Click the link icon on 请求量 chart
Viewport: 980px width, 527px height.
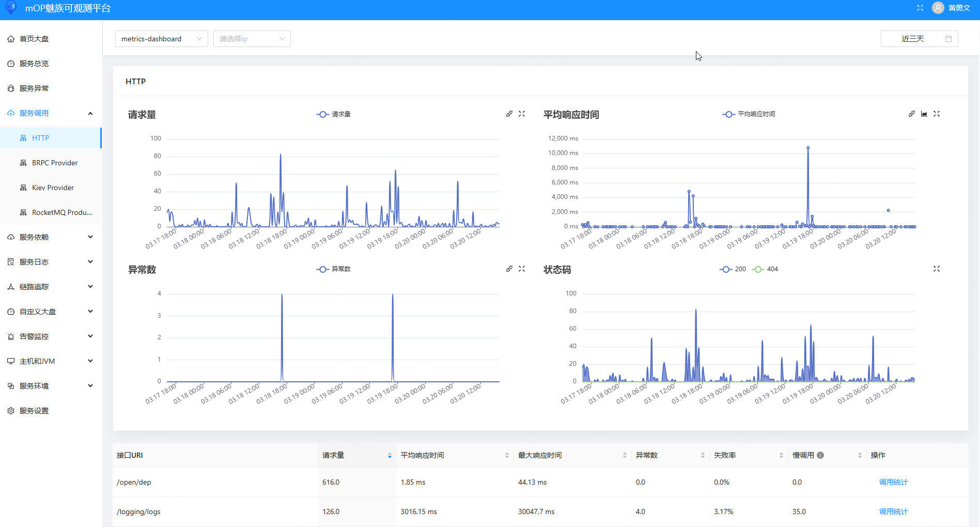(509, 114)
